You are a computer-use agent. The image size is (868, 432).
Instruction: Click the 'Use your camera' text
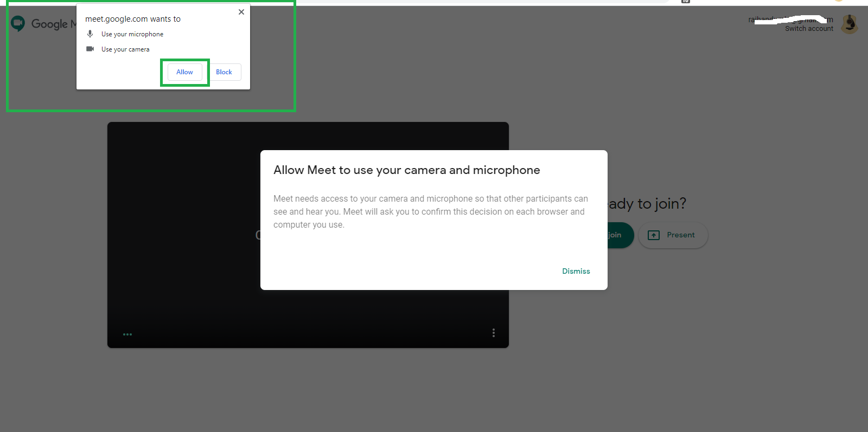(125, 49)
